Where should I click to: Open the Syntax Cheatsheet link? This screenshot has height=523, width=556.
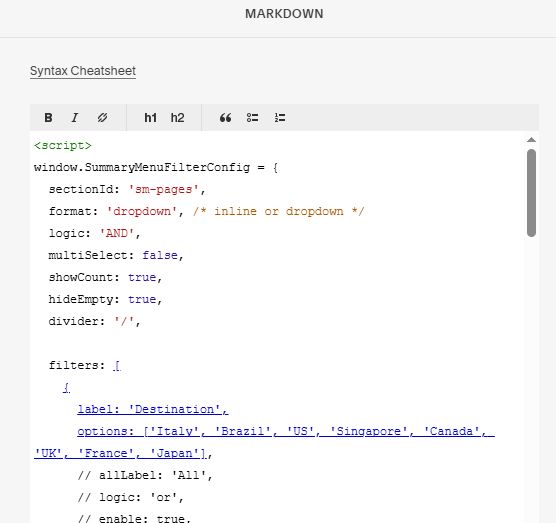coord(83,71)
